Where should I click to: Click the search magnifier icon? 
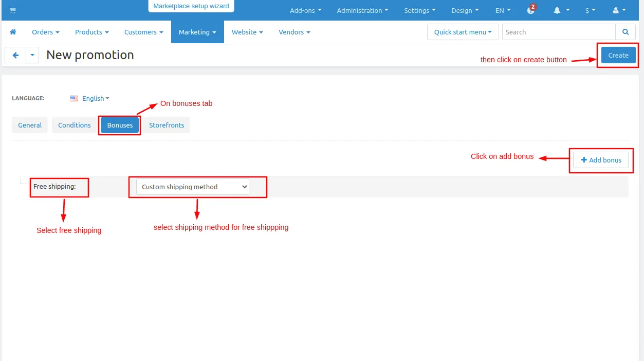(625, 32)
